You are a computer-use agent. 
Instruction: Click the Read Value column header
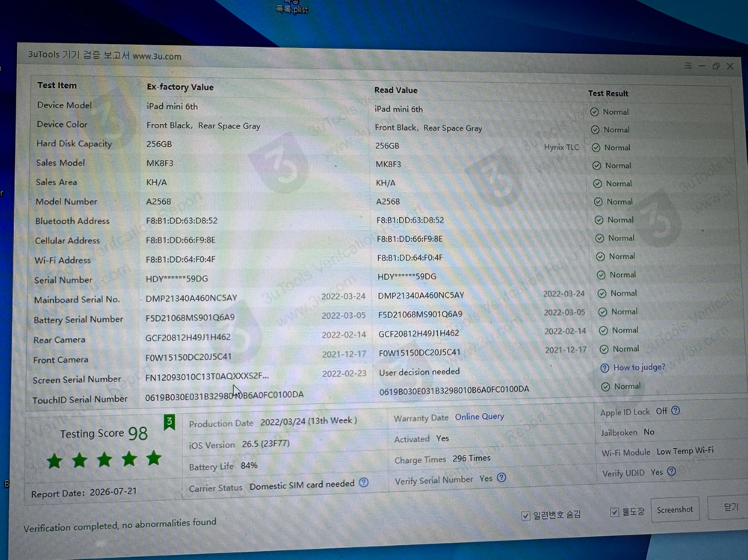(395, 90)
